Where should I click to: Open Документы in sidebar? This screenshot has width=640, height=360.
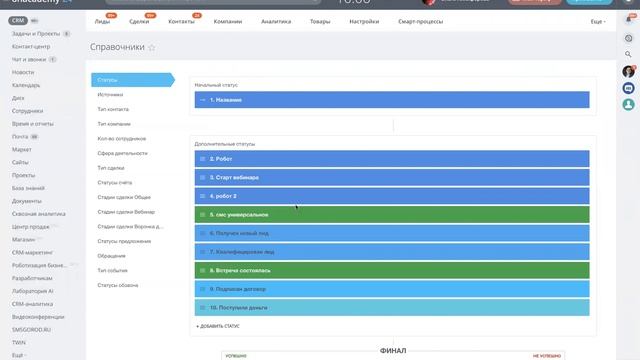pyautogui.click(x=27, y=201)
